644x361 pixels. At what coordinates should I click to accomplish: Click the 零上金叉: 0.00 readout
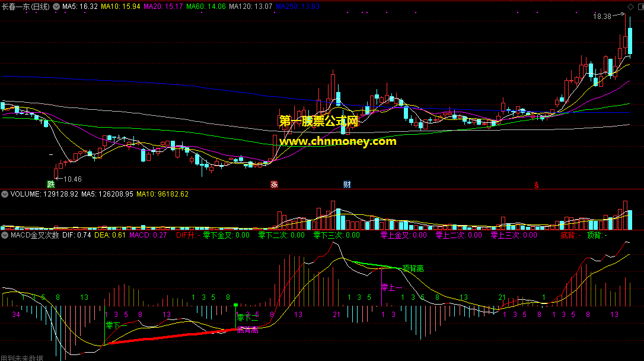(x=404, y=235)
